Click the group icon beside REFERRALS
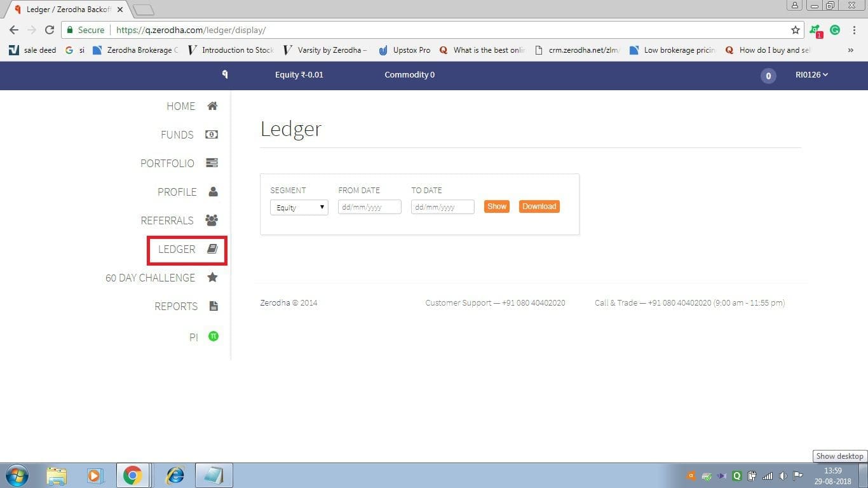 [212, 220]
